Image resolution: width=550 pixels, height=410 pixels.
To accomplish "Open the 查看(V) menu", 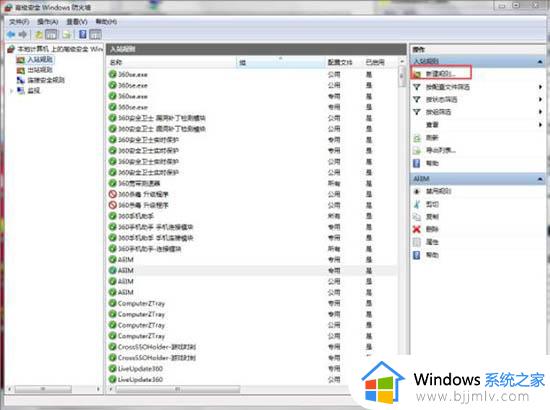I will click(77, 22).
